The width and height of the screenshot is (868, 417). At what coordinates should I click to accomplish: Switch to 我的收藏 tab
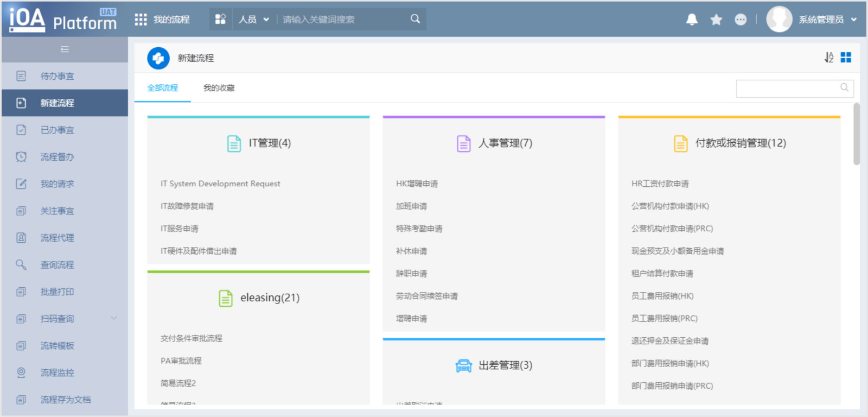pos(219,88)
